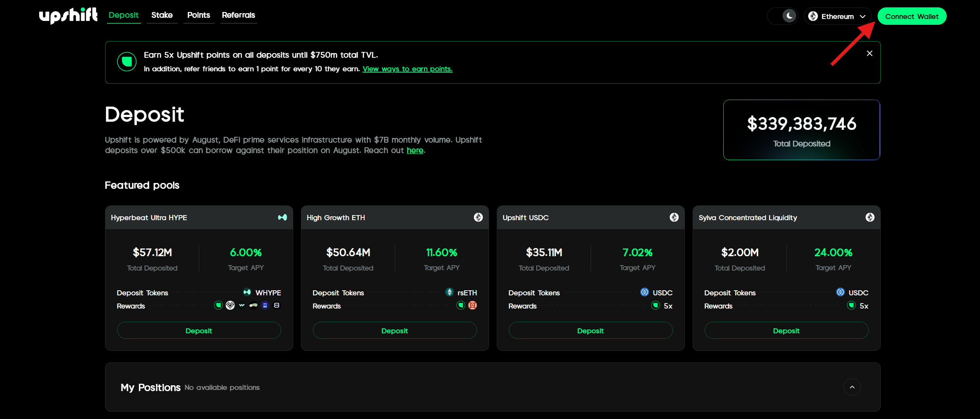Viewport: 980px width, 419px height.
Task: Deposit into High Growth ETH pool
Action: pyautogui.click(x=395, y=331)
